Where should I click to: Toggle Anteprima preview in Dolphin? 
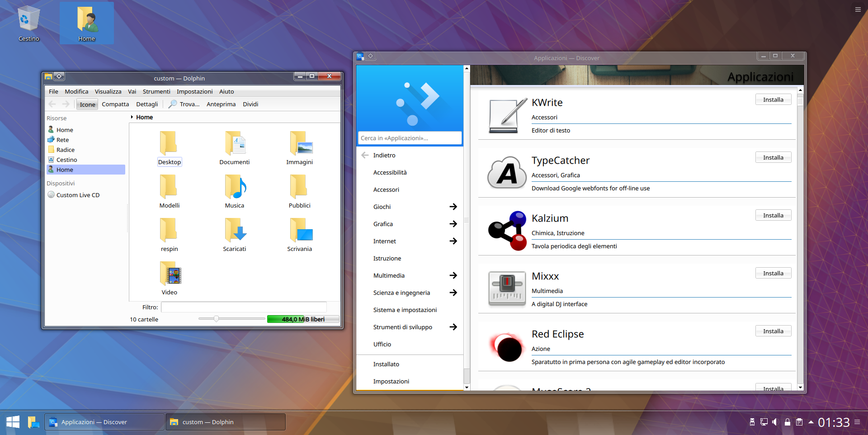click(x=221, y=104)
